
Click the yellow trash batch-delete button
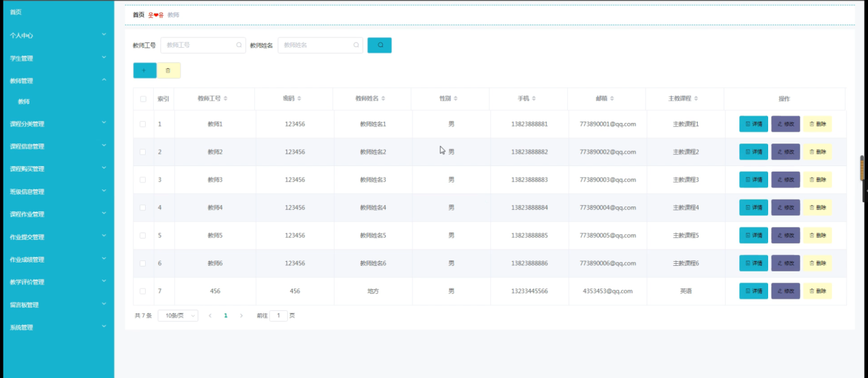pyautogui.click(x=168, y=70)
